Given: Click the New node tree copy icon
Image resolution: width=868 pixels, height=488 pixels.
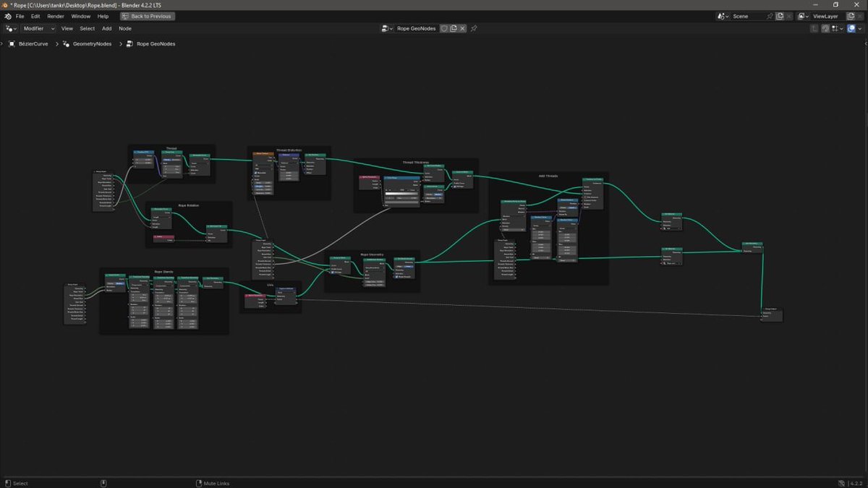Looking at the screenshot, I should [453, 28].
